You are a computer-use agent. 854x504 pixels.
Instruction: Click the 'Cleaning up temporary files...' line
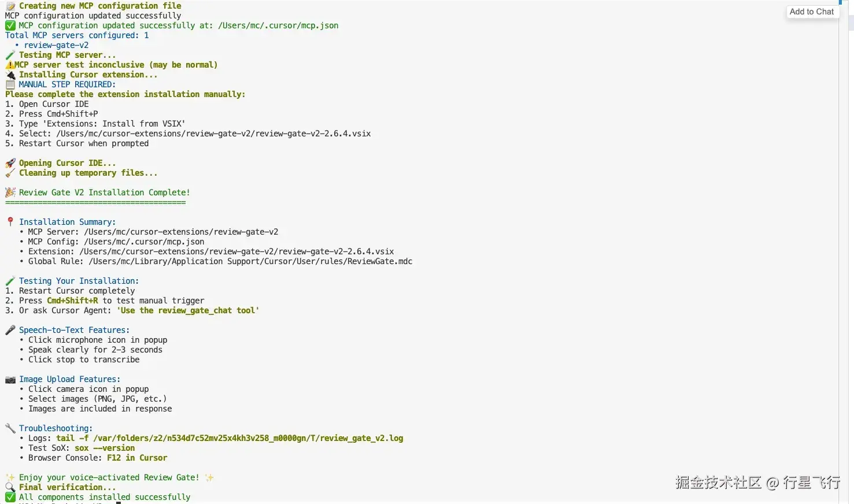[x=88, y=173]
